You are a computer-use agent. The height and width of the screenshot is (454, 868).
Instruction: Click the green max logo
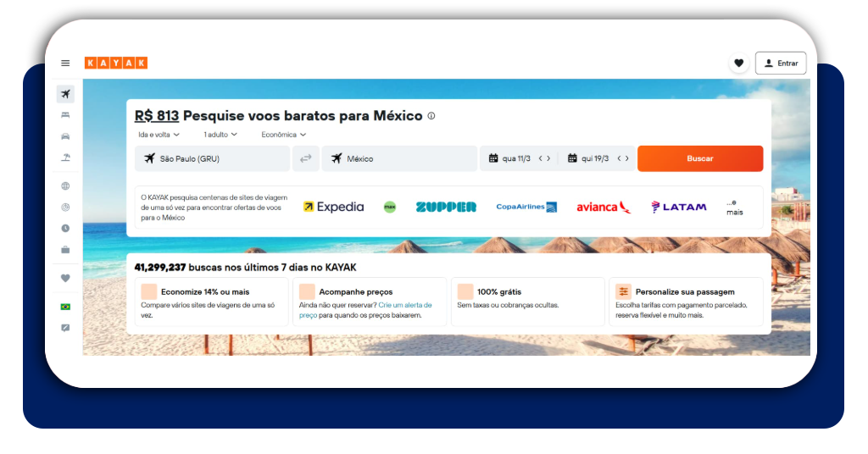(390, 207)
